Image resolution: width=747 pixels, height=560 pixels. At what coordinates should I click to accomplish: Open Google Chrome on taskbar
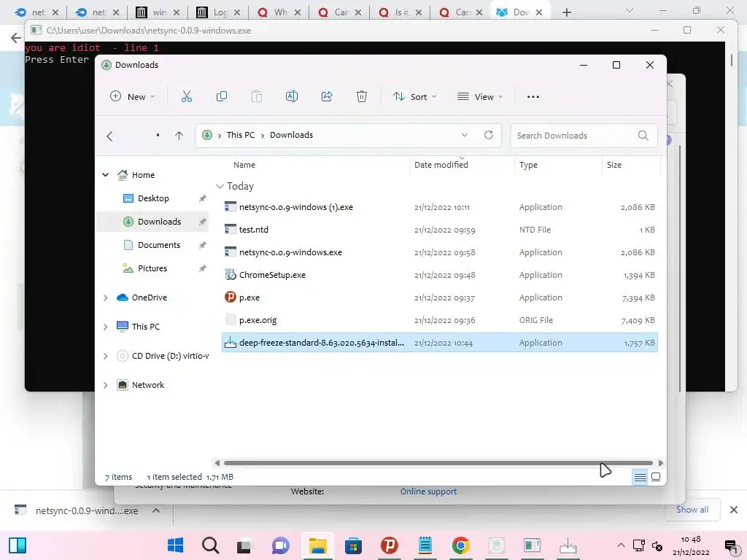[461, 545]
